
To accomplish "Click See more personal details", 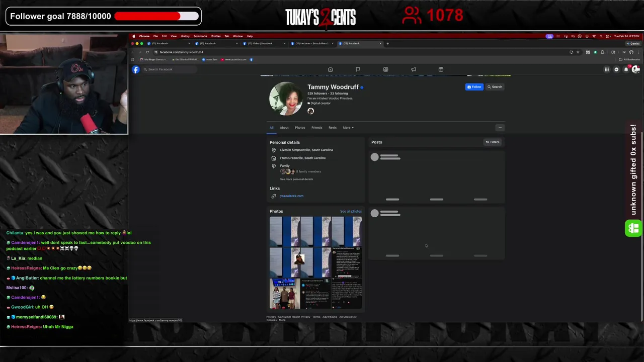I will 296,179.
